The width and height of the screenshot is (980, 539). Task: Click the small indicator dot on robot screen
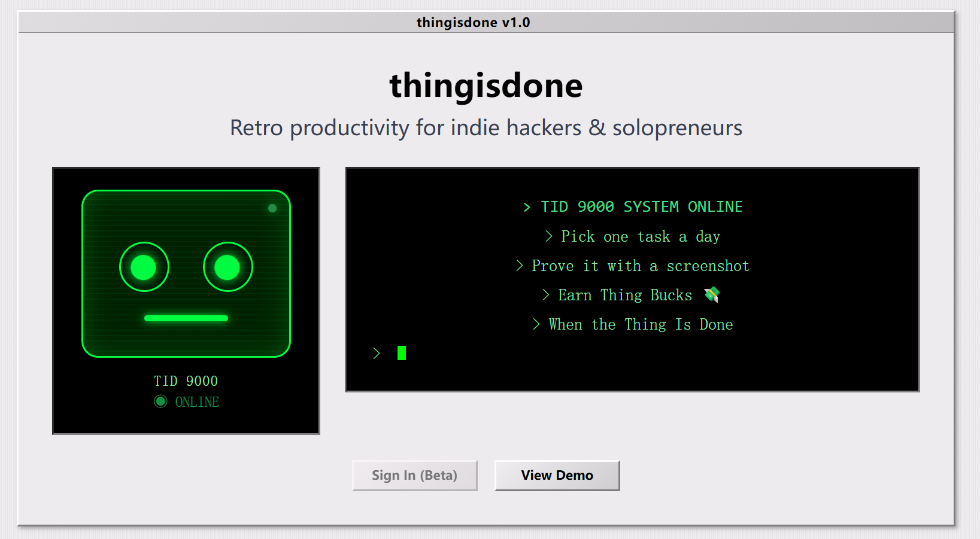point(272,208)
